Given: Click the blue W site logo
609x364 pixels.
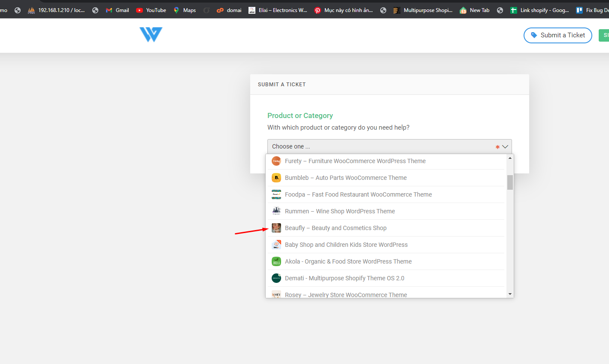Looking at the screenshot, I should 151,34.
